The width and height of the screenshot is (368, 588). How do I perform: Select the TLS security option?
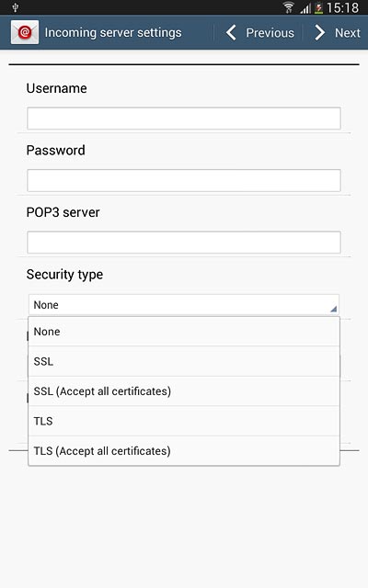[x=184, y=421]
